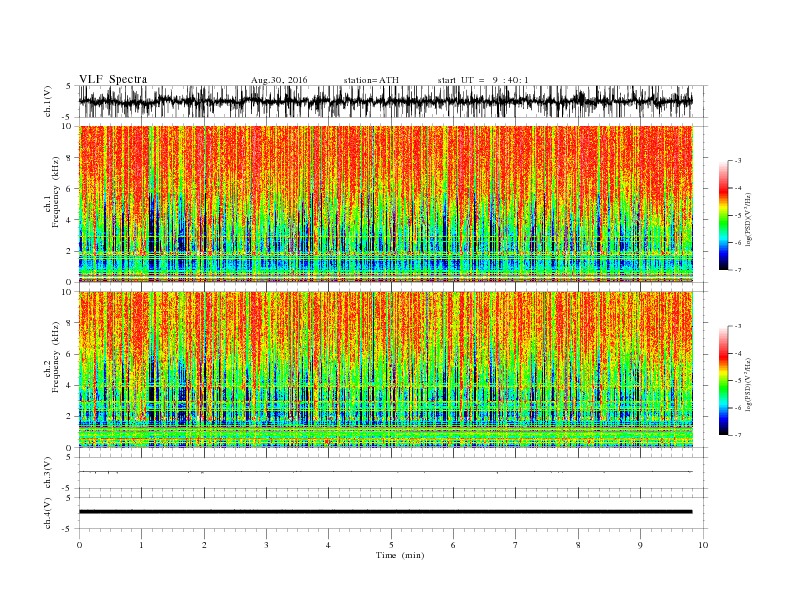
Task: Select the date label 'Aug.30, 2016'
Action: pos(279,80)
